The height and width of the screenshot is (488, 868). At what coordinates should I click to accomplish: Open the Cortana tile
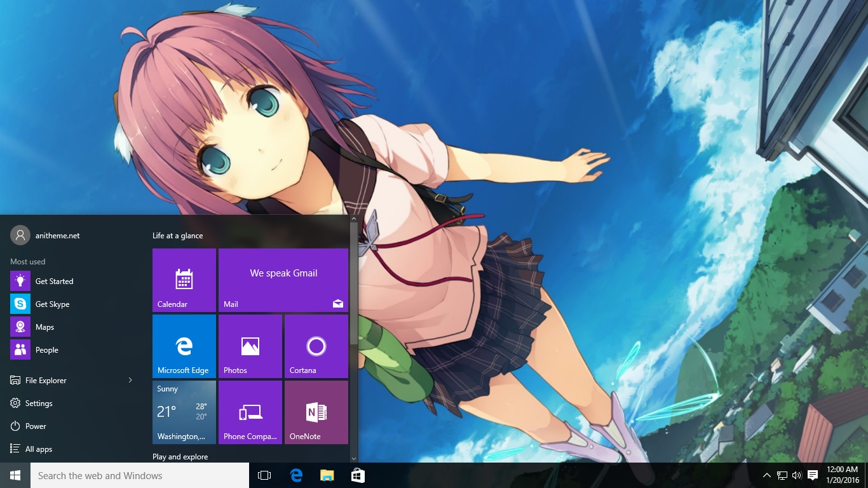[316, 346]
